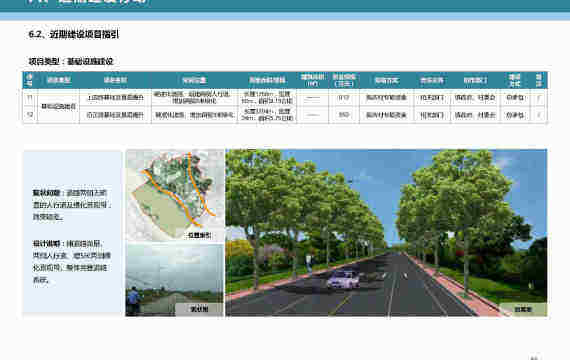Viewport: 570px width, 360px height.
Task: Click the white car in the rendering
Action: click(x=343, y=280)
